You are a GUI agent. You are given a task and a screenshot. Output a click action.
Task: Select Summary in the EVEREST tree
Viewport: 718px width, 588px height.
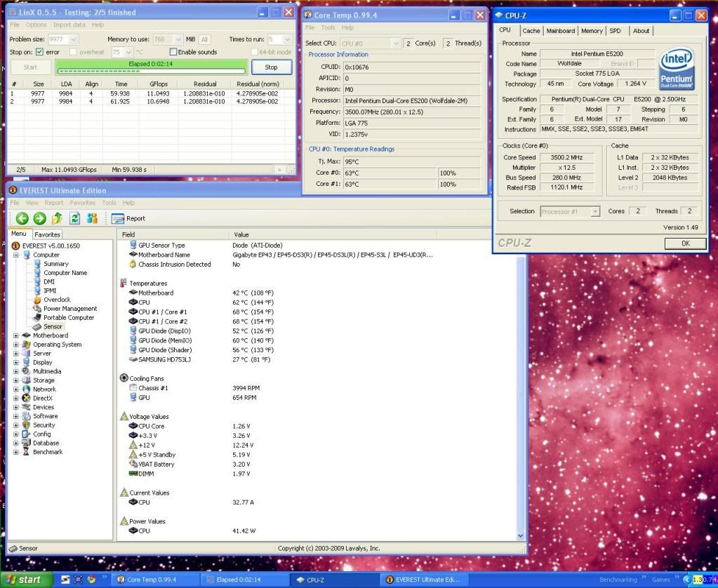point(56,264)
